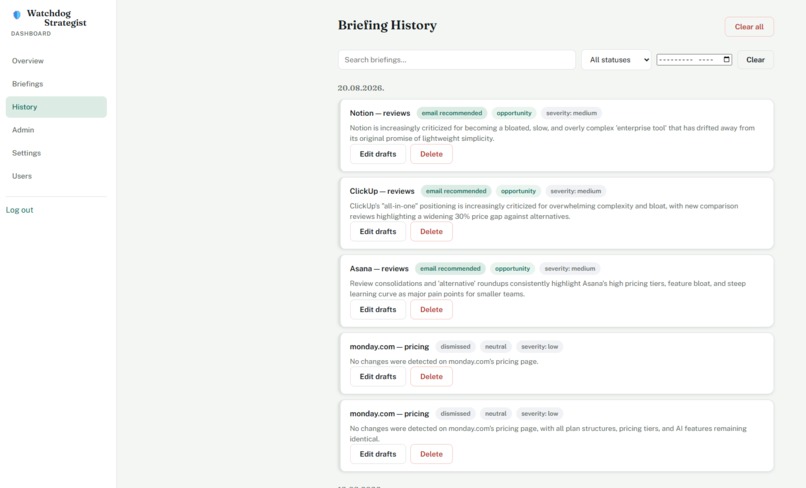This screenshot has width=806, height=488.
Task: Click the Watchdog Strategist shield logo icon
Action: [16, 15]
